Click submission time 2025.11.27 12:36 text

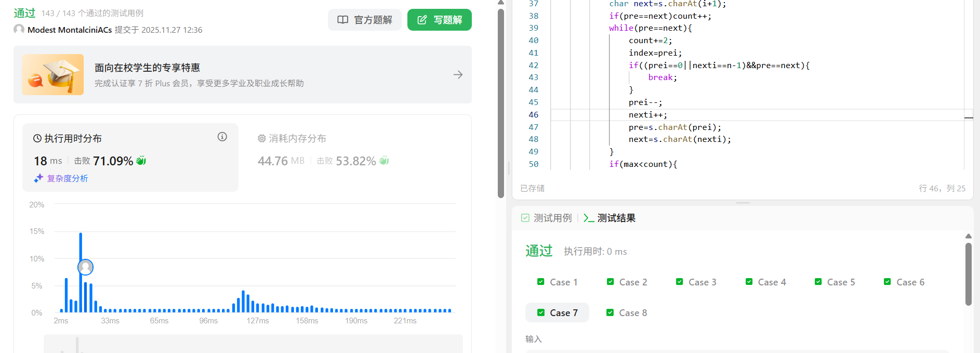click(172, 30)
